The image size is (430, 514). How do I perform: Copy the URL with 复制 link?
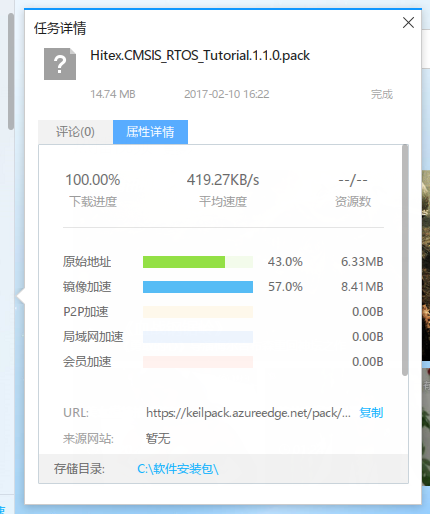coord(371,413)
